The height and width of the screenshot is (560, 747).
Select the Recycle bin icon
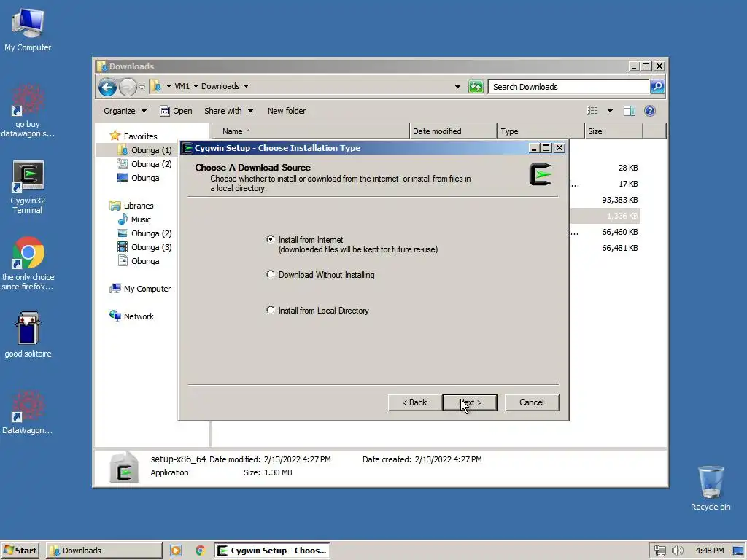coord(711,488)
